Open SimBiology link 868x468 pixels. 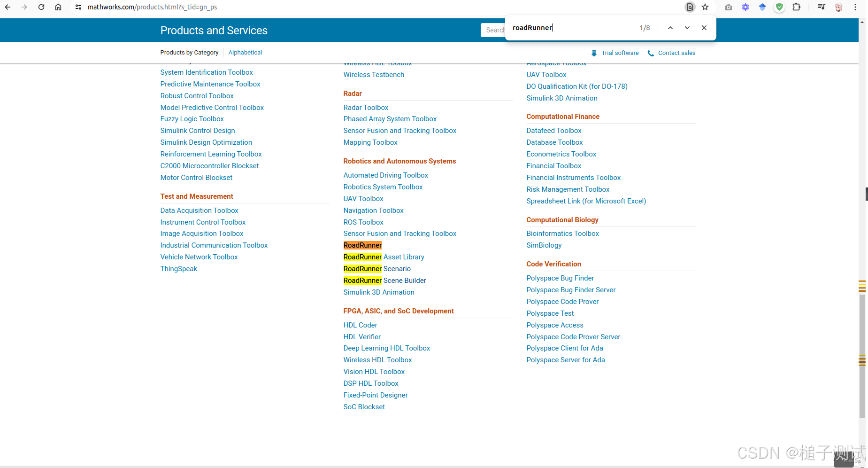[x=544, y=245]
